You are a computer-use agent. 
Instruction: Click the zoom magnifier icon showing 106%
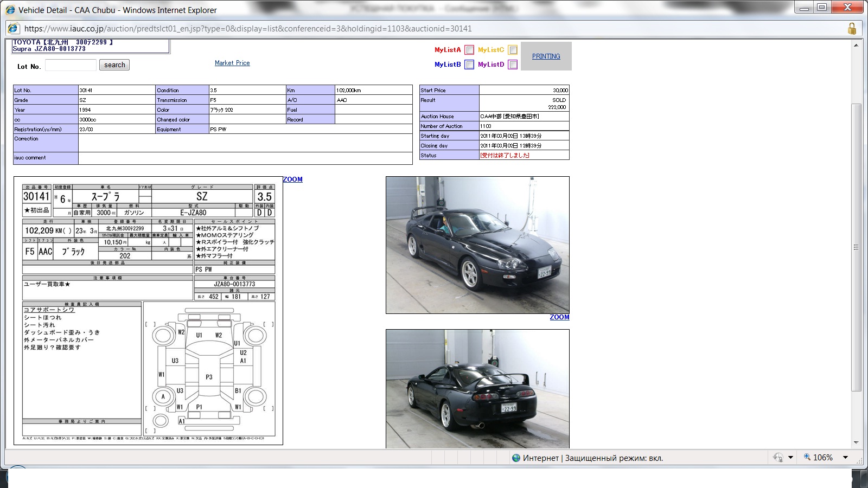point(807,458)
